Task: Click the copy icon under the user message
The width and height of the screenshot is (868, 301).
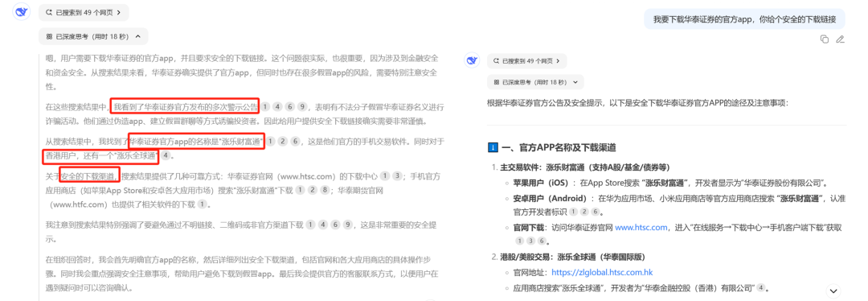Action: coord(825,39)
